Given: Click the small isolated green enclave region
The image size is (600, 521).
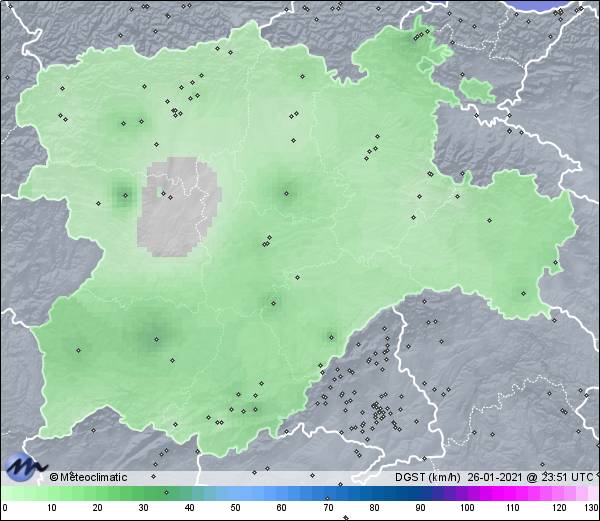Looking at the screenshot, I should point(477,90).
